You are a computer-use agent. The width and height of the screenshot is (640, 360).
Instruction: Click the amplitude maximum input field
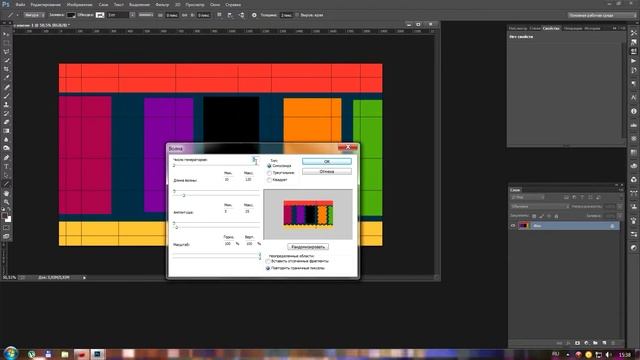[249, 211]
